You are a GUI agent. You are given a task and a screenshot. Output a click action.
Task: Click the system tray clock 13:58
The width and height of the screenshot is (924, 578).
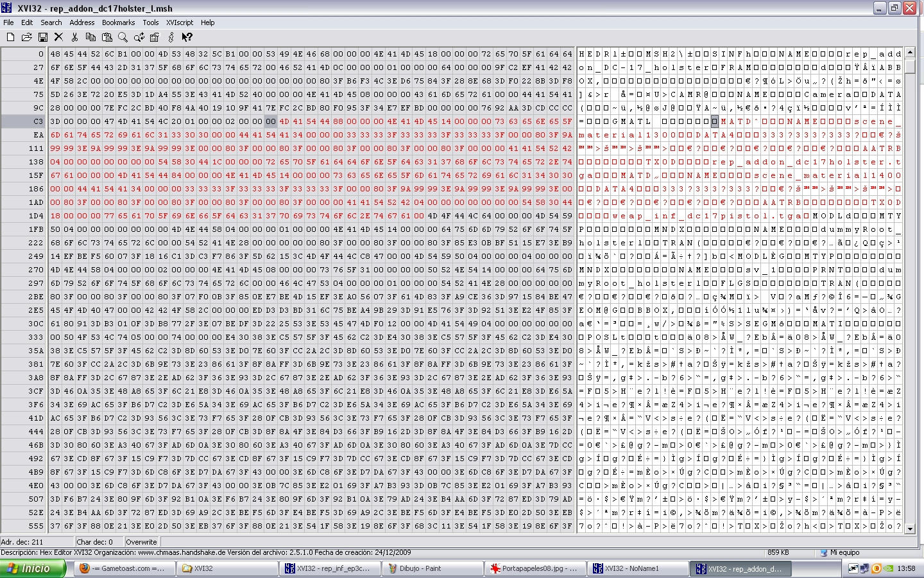click(x=906, y=568)
